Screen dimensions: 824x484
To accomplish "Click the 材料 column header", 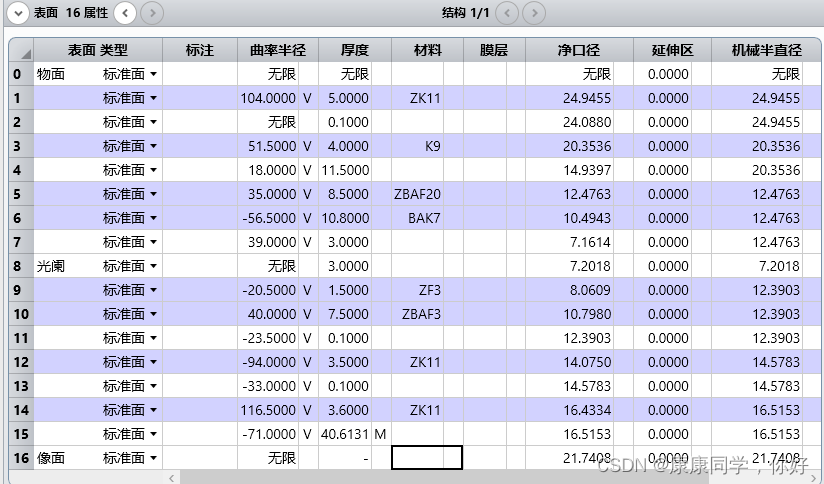I will pyautogui.click(x=427, y=50).
